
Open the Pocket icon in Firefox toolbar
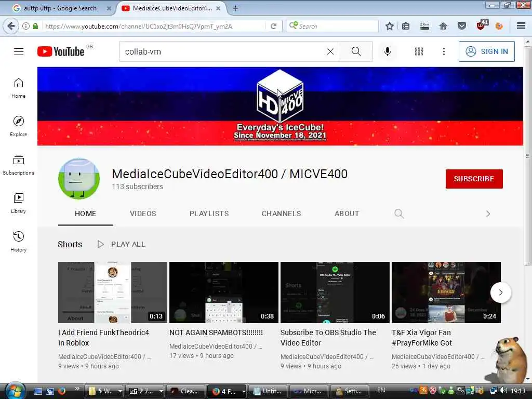coord(462,26)
